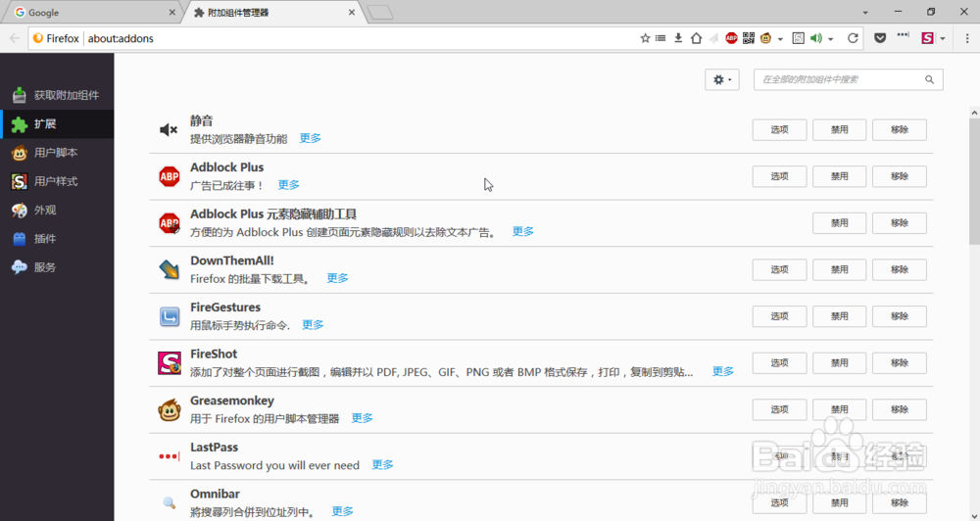This screenshot has height=521, width=980.
Task: Open 选项 for Greasemonkey
Action: pos(779,409)
